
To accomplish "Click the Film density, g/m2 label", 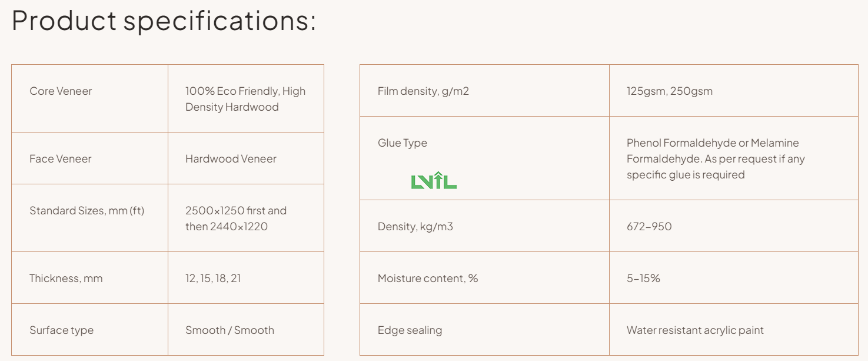I will pyautogui.click(x=424, y=91).
